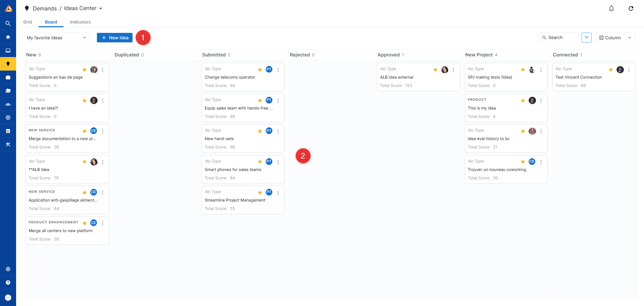Click the help question mark icon

pos(8,282)
